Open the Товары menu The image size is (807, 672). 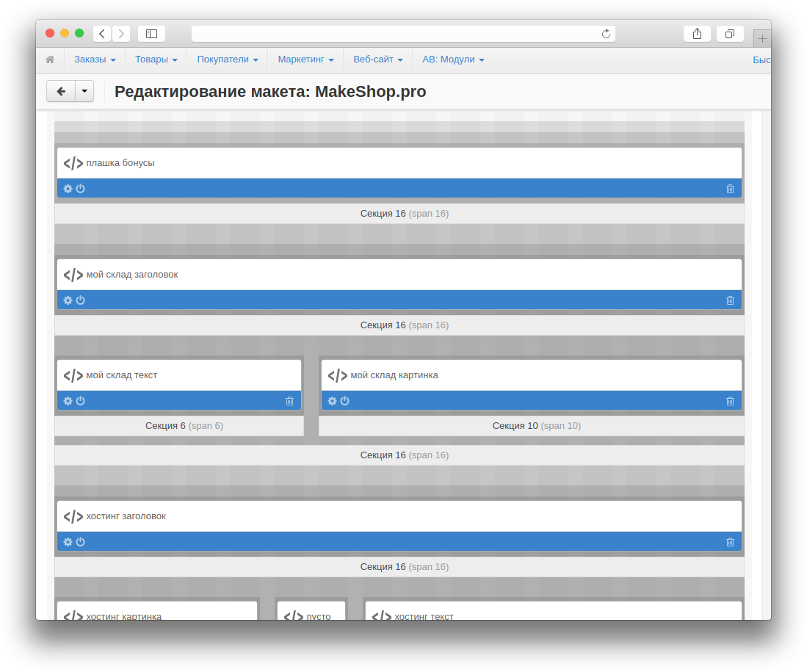(156, 59)
